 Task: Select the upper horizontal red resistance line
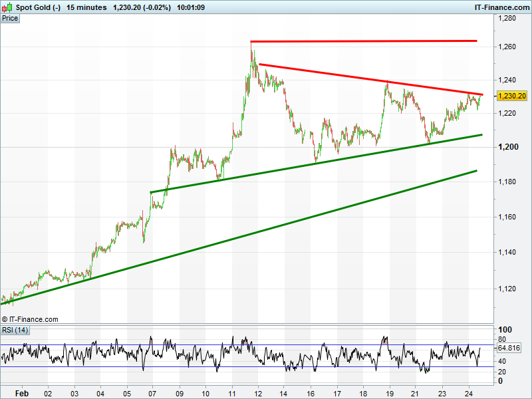[x=366, y=41]
